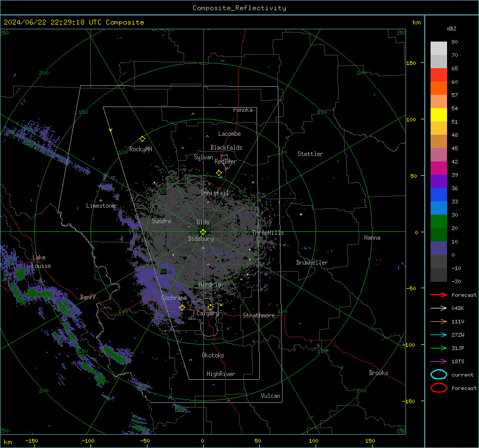Screen dimensions: 479x448
Task: Click the ThreeHills city label
Action: 268,233
